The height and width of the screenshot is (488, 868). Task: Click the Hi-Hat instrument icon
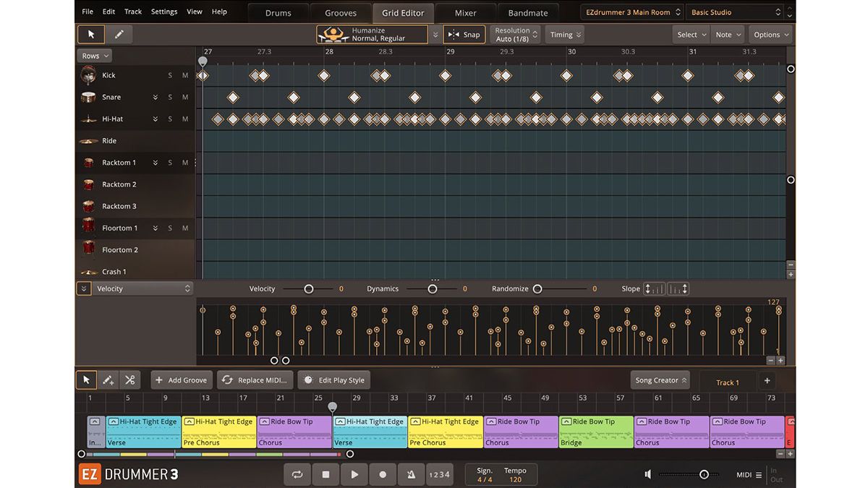[x=88, y=119]
